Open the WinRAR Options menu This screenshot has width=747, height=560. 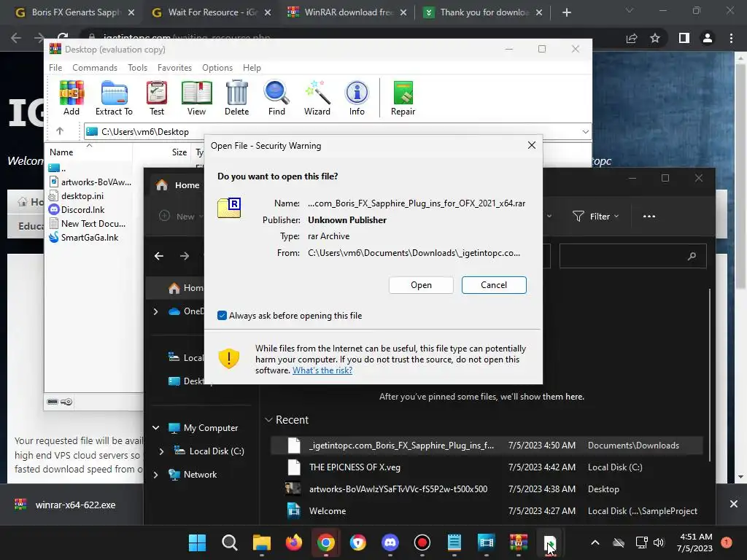point(217,68)
